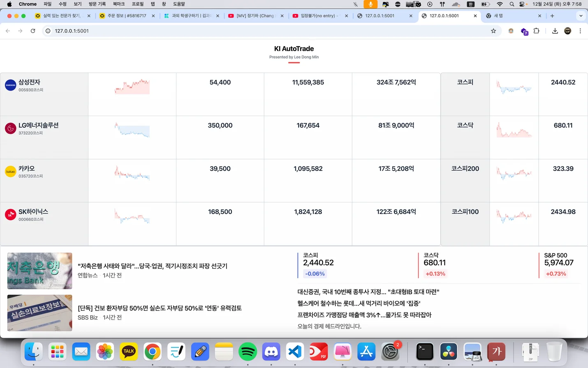Image resolution: width=588 pixels, height=368 pixels.
Task: Click the SK하이닉스 price 168,500
Action: point(220,212)
